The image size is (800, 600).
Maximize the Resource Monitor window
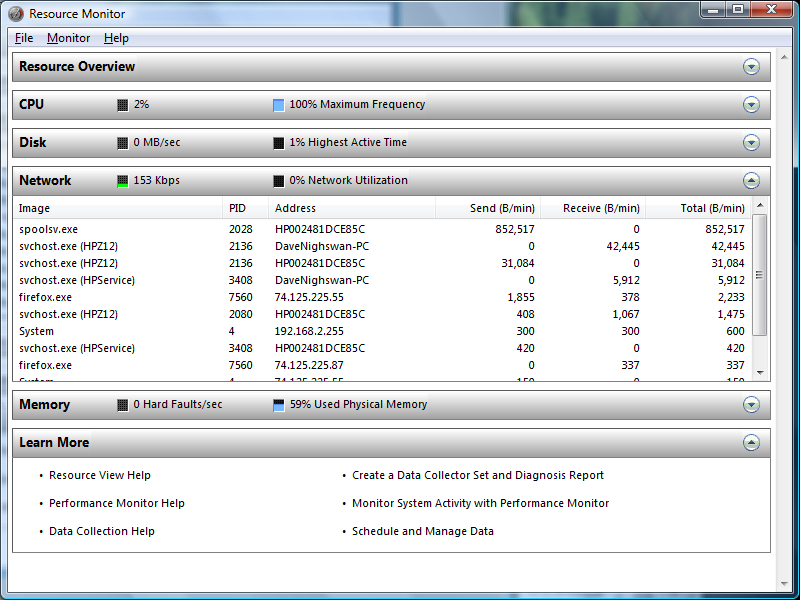coord(738,9)
